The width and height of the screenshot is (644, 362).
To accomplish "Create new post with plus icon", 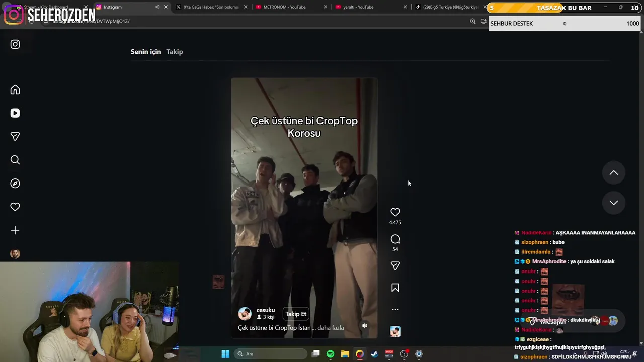I will point(15,230).
